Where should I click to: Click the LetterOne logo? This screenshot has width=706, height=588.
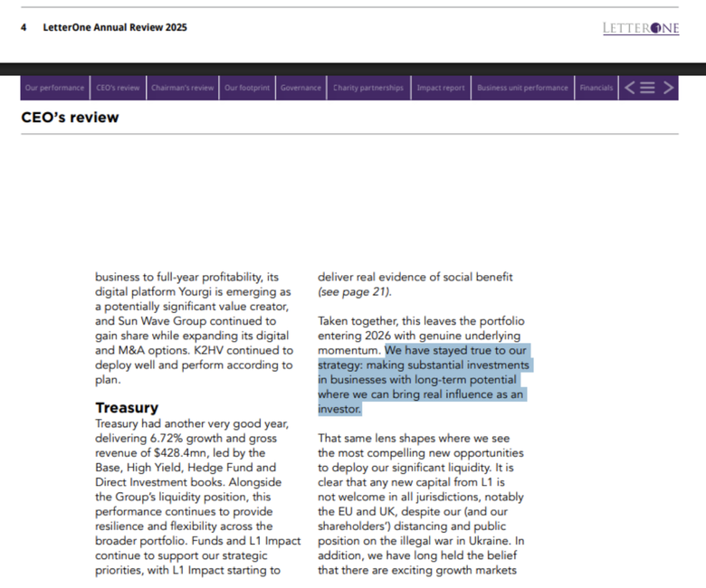tap(641, 28)
